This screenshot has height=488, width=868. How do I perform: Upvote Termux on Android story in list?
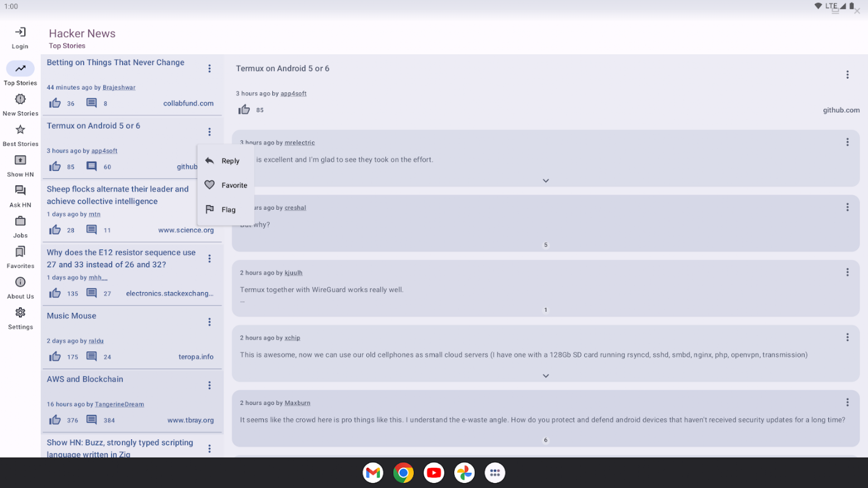pos(55,167)
